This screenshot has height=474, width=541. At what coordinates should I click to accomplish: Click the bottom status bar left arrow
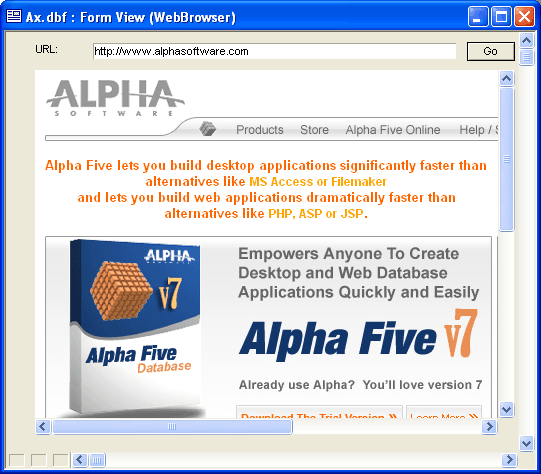(80, 460)
